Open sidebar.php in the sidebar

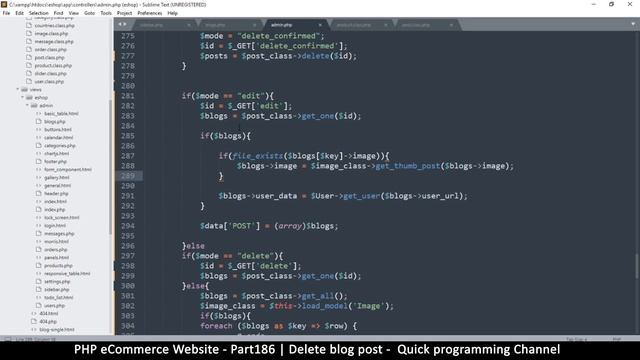click(57, 289)
